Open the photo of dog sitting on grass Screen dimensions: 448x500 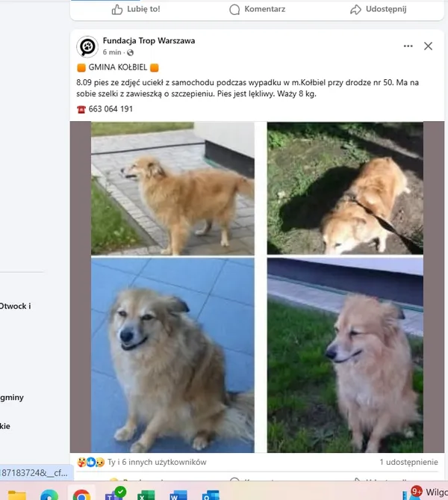point(345,356)
